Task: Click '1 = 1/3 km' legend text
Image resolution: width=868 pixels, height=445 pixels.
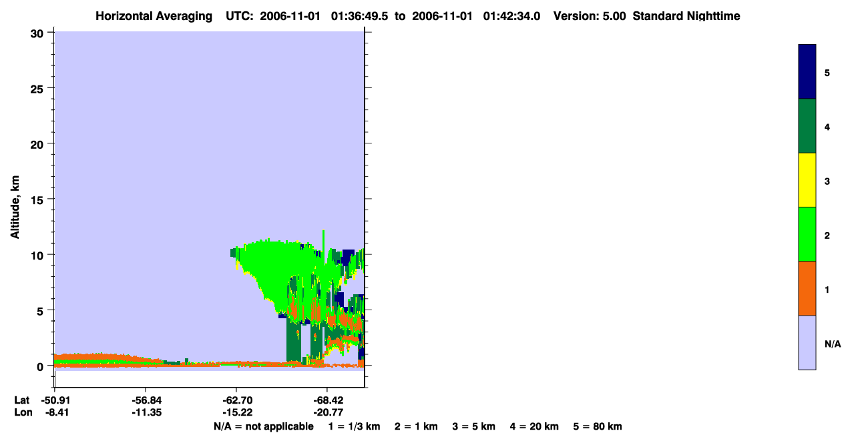Action: (x=354, y=426)
